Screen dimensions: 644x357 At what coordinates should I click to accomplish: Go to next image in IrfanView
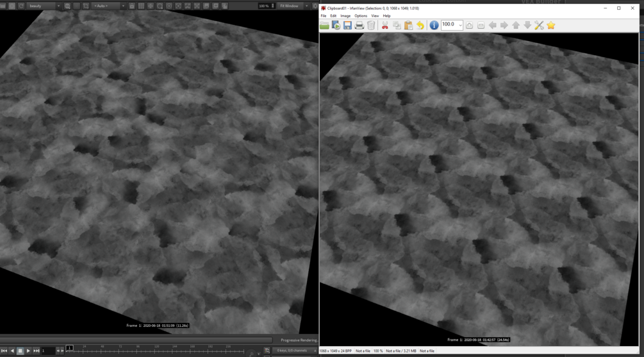click(504, 26)
